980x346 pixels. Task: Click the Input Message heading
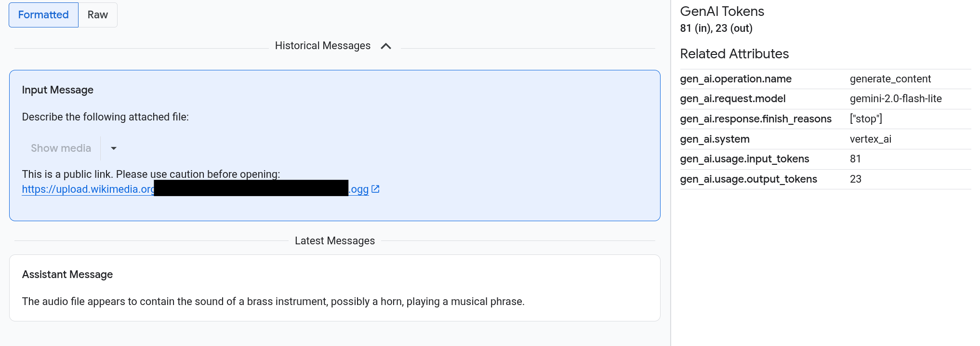pyautogui.click(x=58, y=90)
